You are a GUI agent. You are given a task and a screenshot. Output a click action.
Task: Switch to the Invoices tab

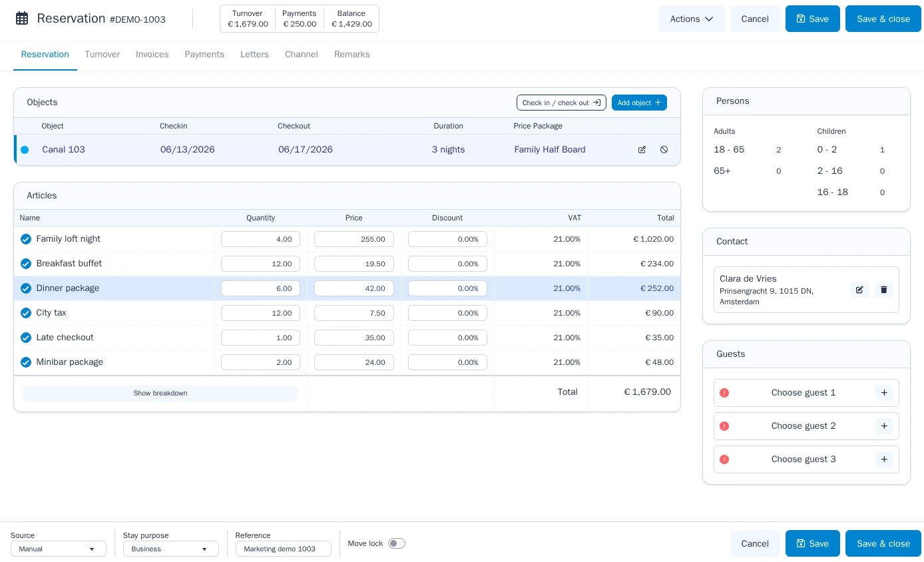pos(152,55)
